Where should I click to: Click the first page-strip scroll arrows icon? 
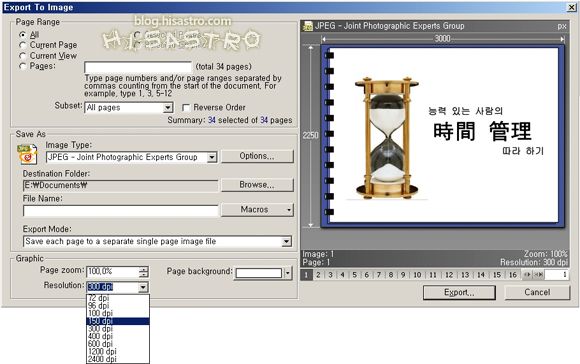[527, 275]
